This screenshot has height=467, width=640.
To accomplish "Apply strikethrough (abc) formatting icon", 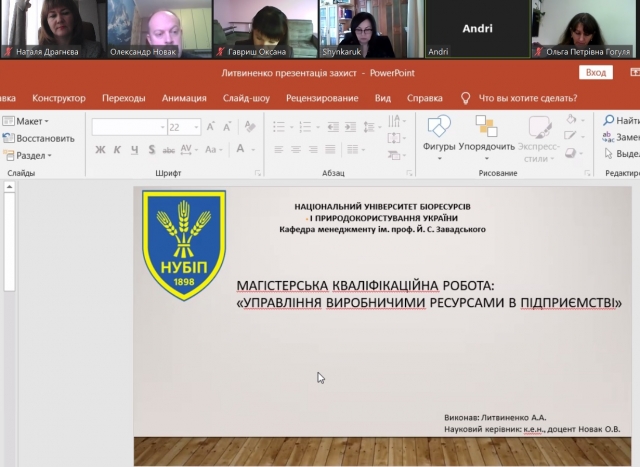I will pos(169,150).
